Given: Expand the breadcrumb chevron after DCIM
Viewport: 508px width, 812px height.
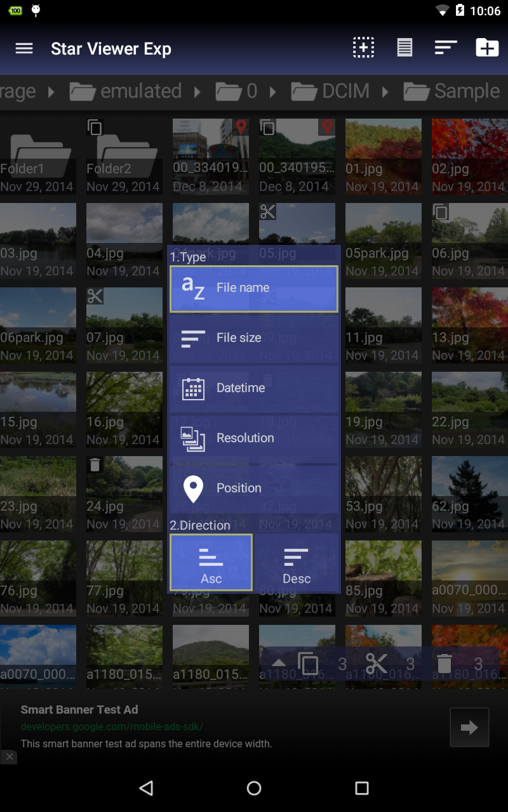Looking at the screenshot, I should tap(385, 91).
